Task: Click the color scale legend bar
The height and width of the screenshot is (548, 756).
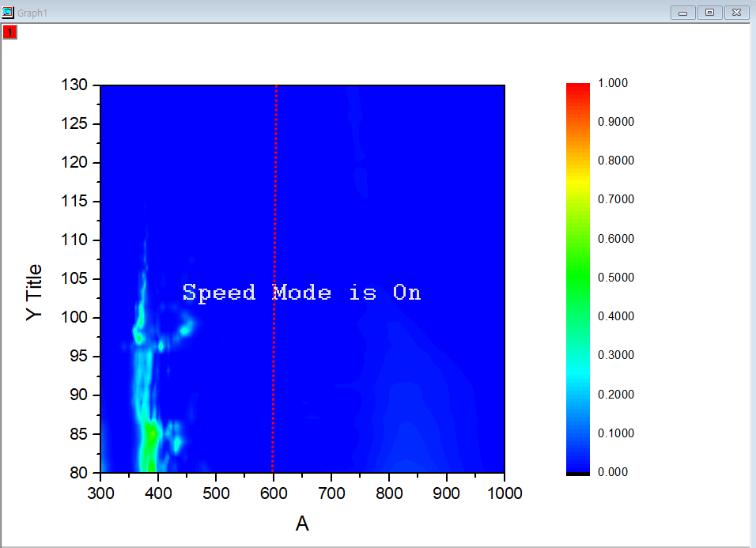Action: pos(577,279)
